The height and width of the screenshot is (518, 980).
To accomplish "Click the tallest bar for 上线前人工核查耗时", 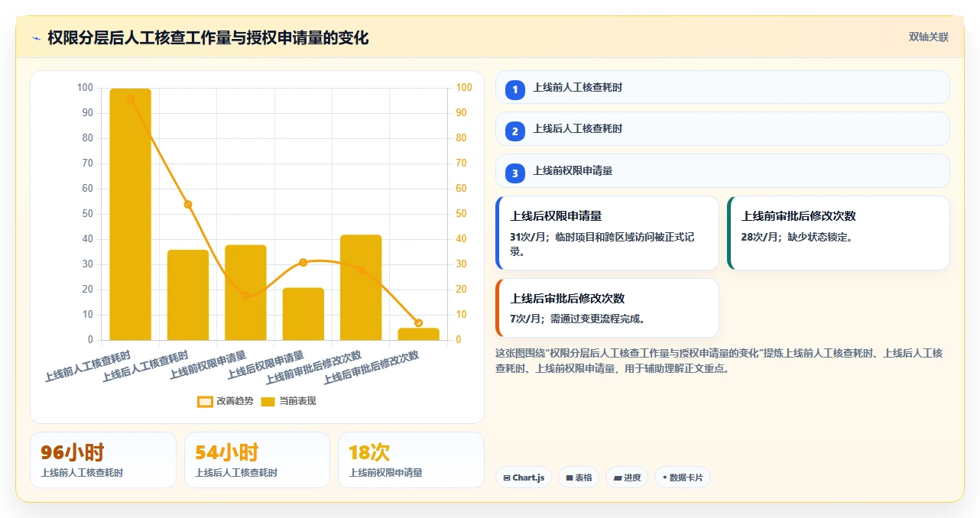I will tap(130, 215).
